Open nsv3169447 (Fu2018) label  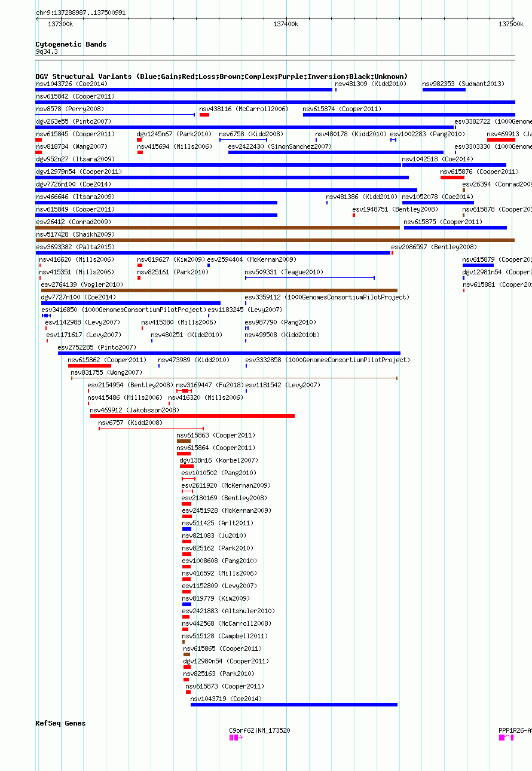coord(210,385)
